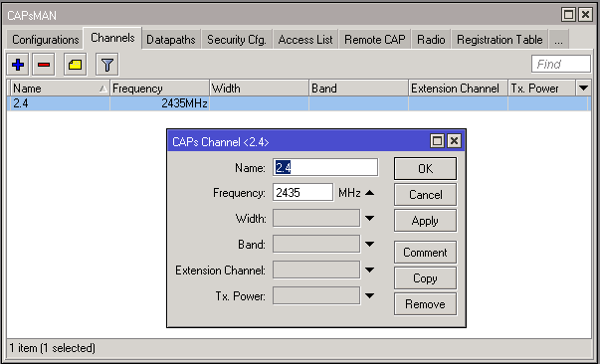Confirm the dialog with the OK button
Viewport: 600px width, 364px height.
[425, 169]
